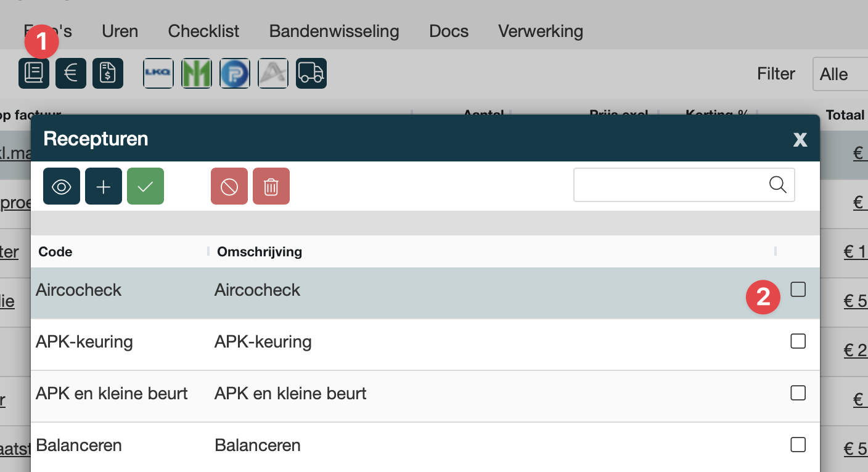868x472 pixels.
Task: Open the LKQ supplier catalog
Action: pos(158,74)
